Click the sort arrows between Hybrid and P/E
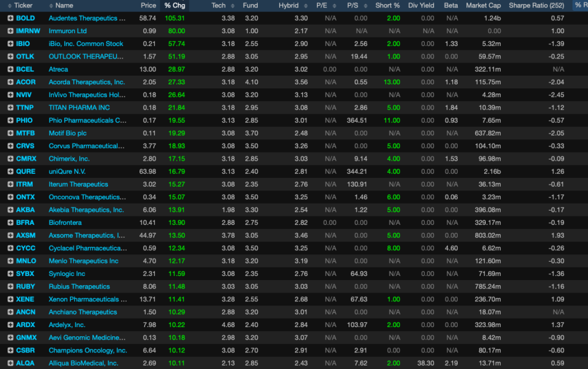 click(305, 6)
